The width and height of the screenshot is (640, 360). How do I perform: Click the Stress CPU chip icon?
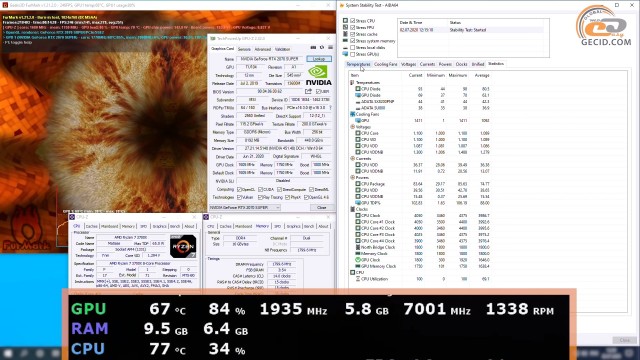(x=345, y=20)
